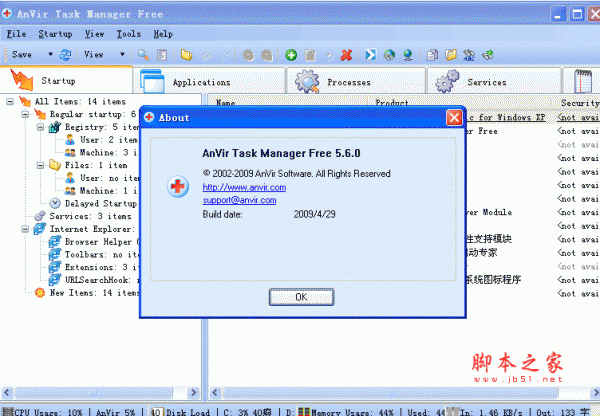Collapse the All Items tree node

pyautogui.click(x=10, y=101)
